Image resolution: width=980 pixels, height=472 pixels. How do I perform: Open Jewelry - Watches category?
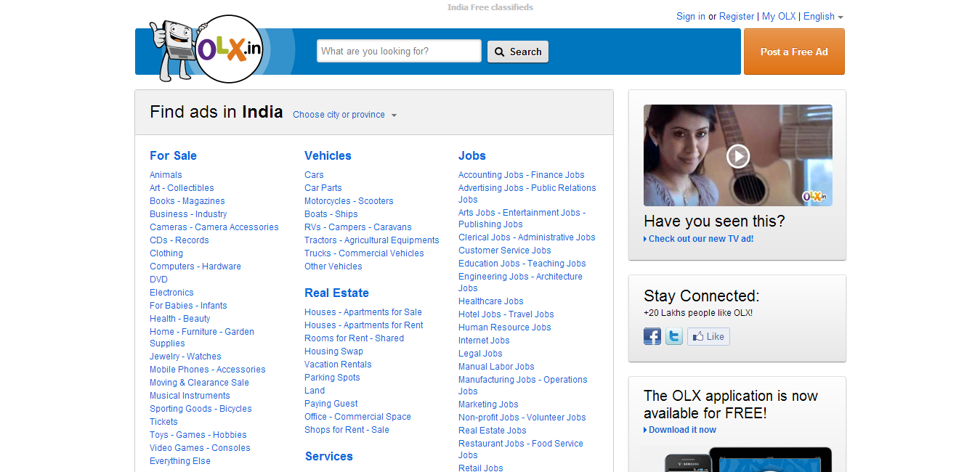tap(185, 357)
